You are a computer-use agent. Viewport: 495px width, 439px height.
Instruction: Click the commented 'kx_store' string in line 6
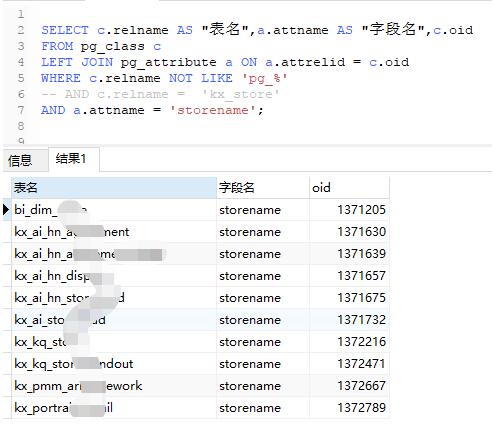241,94
